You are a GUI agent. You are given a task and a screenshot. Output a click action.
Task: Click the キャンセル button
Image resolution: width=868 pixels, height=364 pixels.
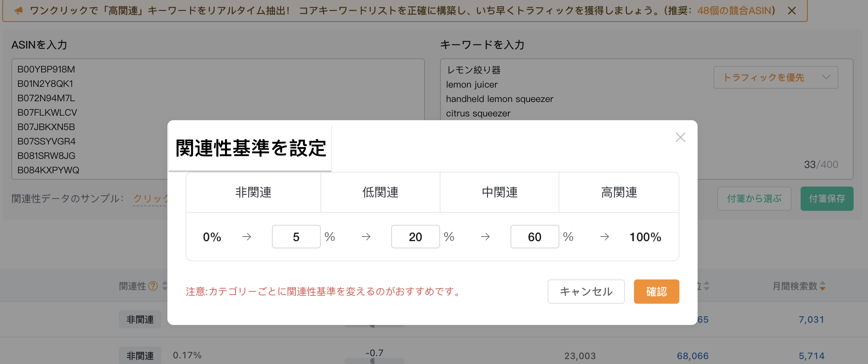586,292
